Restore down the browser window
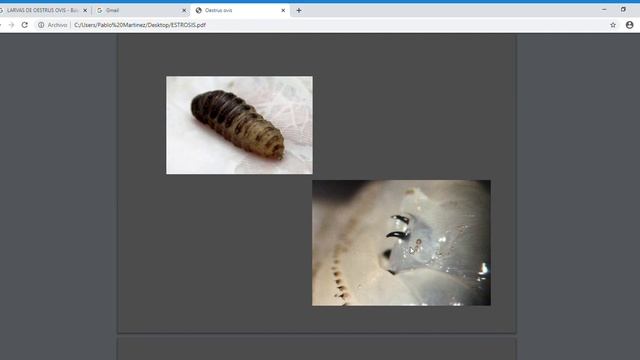640x360 pixels. coord(623,9)
